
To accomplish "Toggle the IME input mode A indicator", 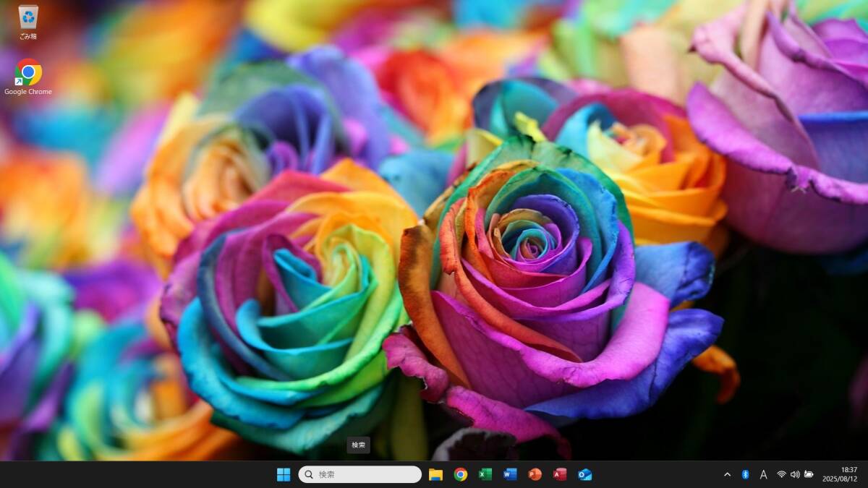I will tap(763, 474).
